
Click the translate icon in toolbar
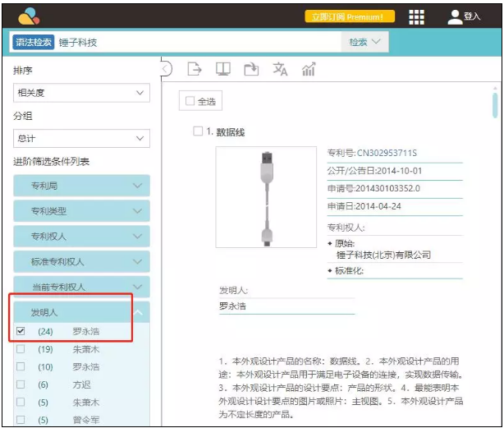point(280,70)
